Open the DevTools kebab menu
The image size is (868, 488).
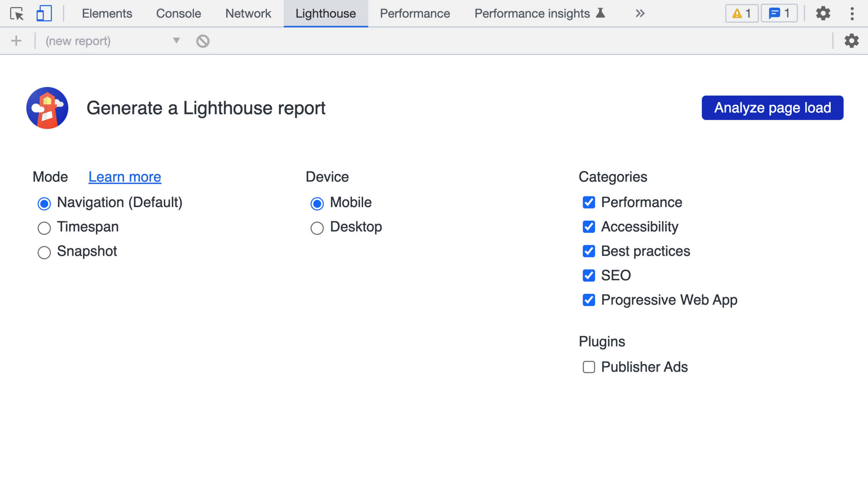pyautogui.click(x=852, y=14)
